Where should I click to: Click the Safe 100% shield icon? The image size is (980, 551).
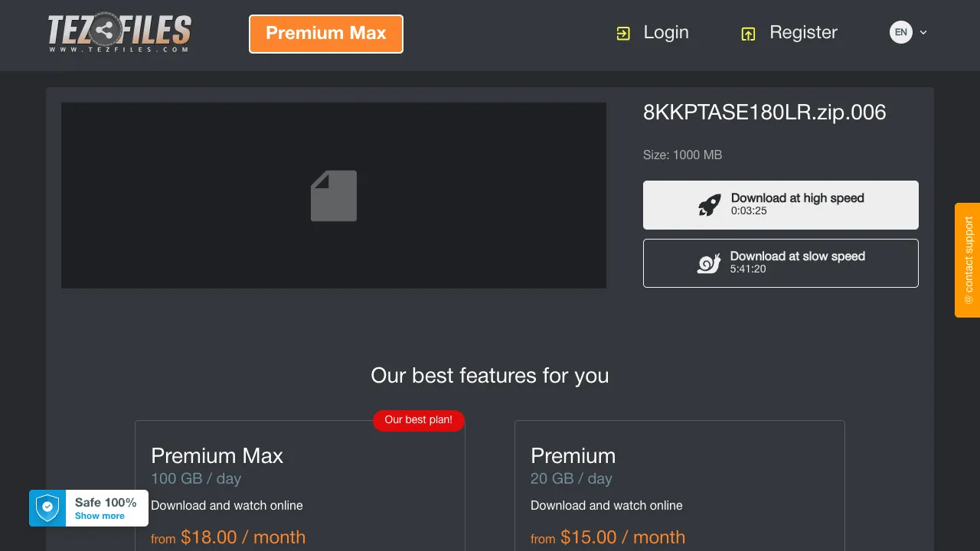47,508
